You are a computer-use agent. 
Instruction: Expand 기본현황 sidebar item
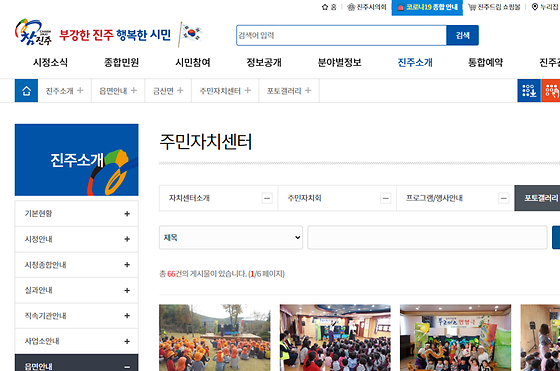click(76, 214)
